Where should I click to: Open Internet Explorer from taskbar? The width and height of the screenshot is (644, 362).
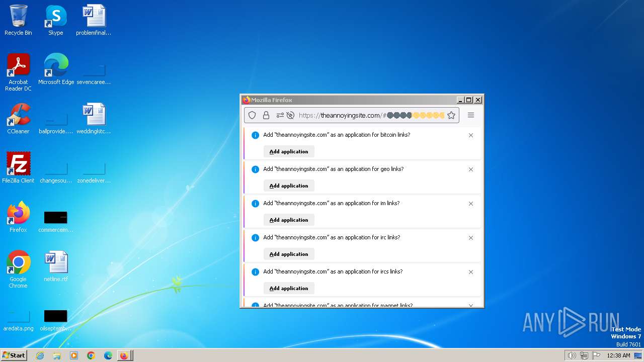tap(40, 355)
